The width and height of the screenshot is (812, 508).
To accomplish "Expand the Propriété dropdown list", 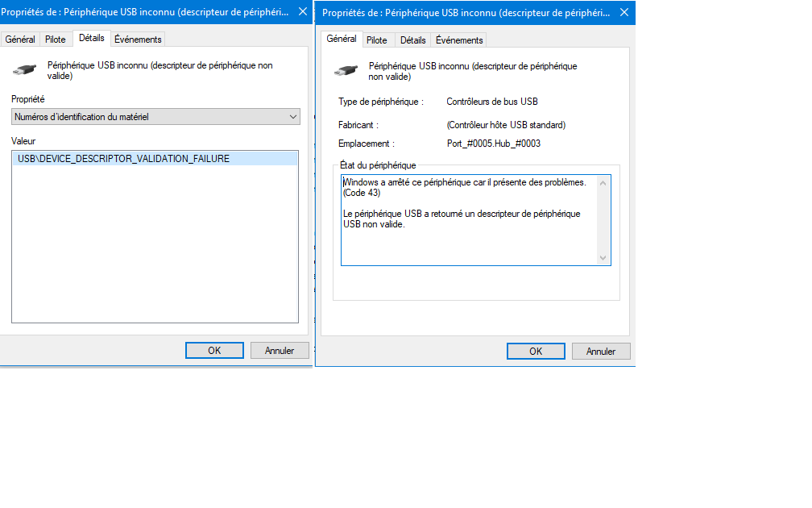I will pyautogui.click(x=155, y=117).
